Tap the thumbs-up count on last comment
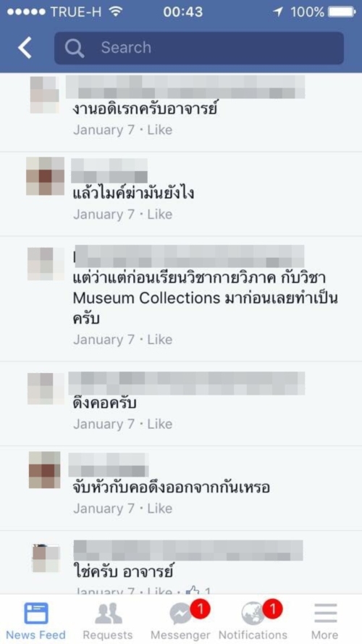This screenshot has width=362, height=644. coord(198,591)
